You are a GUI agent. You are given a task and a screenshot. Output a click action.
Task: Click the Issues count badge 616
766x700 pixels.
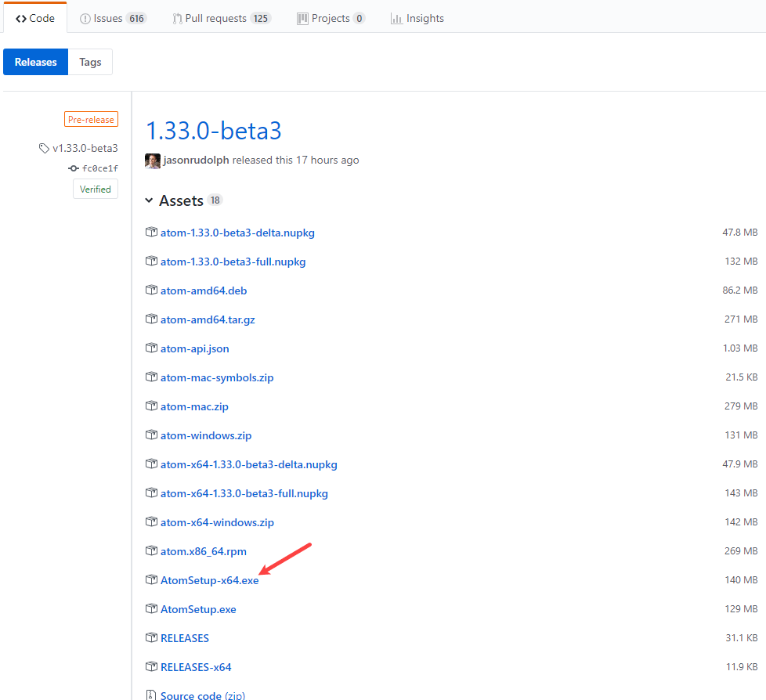click(x=136, y=19)
